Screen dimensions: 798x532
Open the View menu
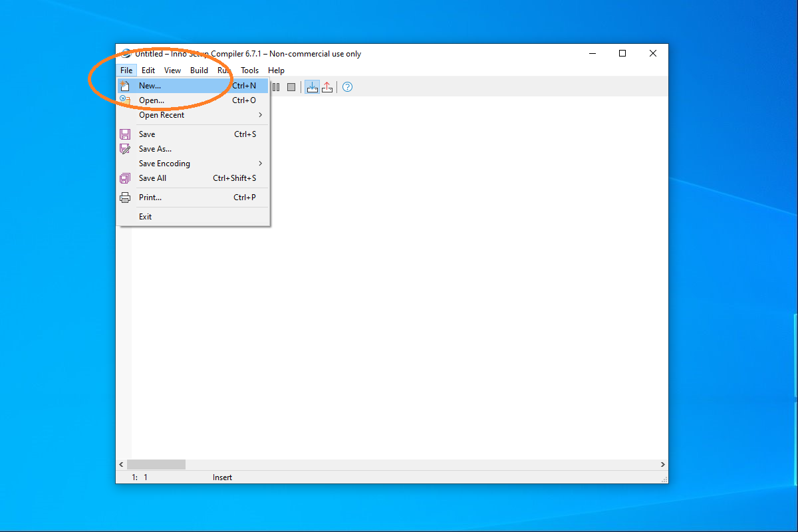click(172, 70)
